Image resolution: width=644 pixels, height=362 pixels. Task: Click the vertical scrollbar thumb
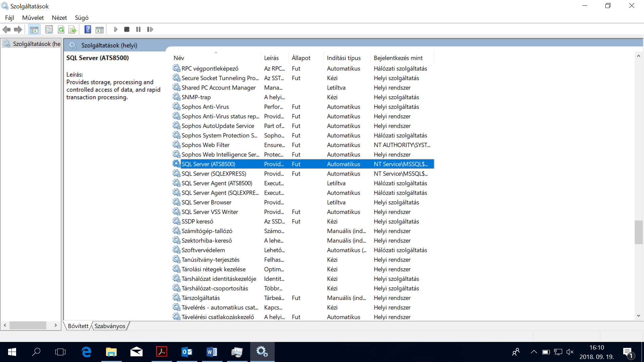click(638, 232)
